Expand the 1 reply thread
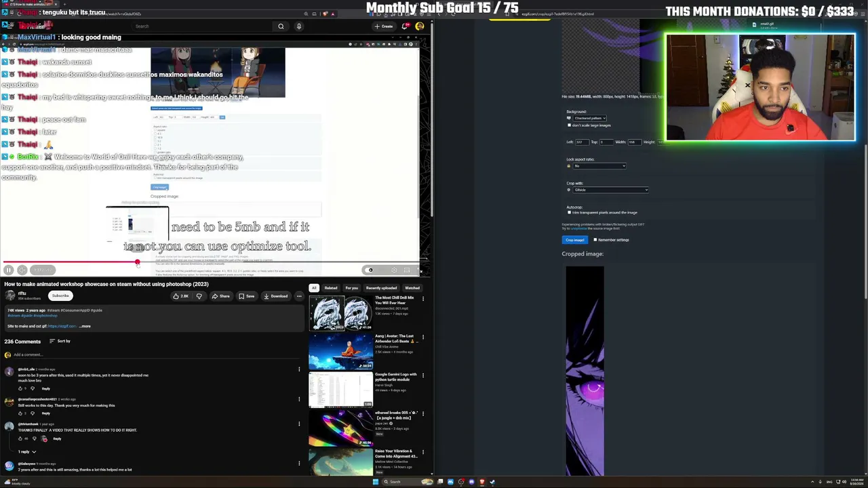868x488 pixels. pos(27,451)
